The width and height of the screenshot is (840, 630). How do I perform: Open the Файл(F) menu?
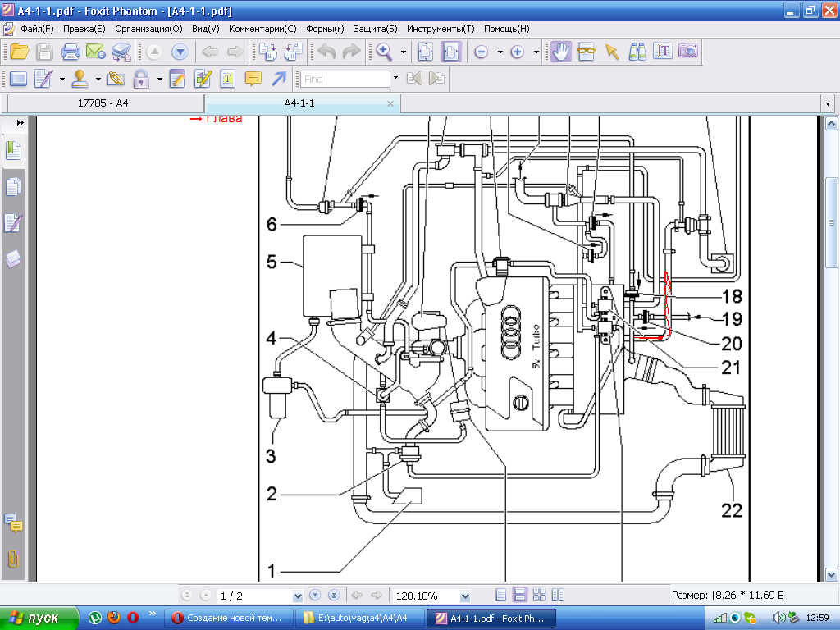coord(37,29)
